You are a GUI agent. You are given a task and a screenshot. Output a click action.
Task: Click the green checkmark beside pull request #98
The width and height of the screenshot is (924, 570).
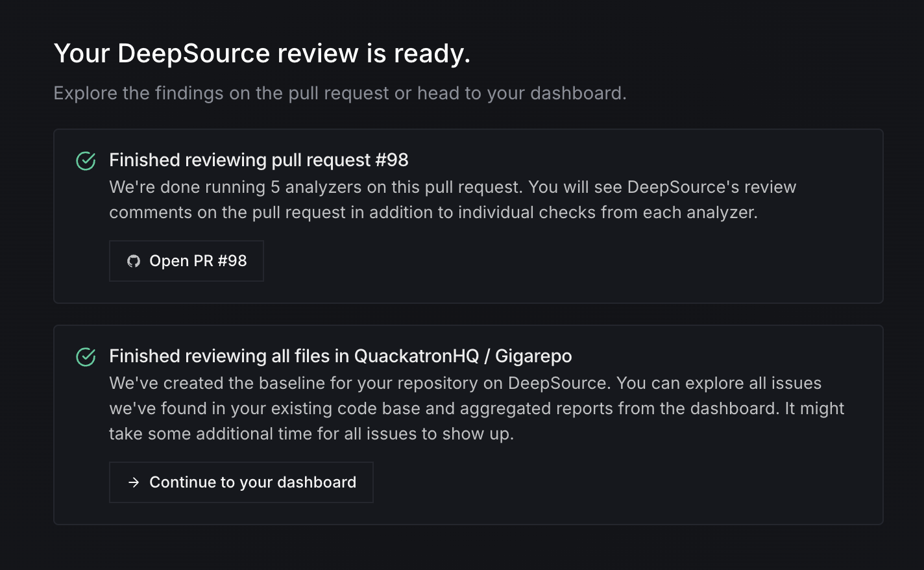click(86, 161)
